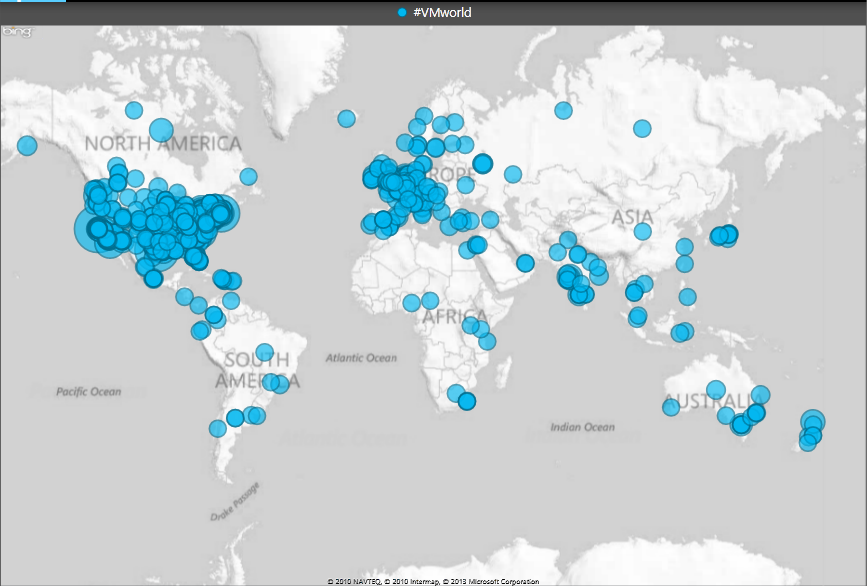Viewport: 867px width, 586px height.
Task: Select the isolated bubble over Alaska
Action: pyautogui.click(x=27, y=146)
